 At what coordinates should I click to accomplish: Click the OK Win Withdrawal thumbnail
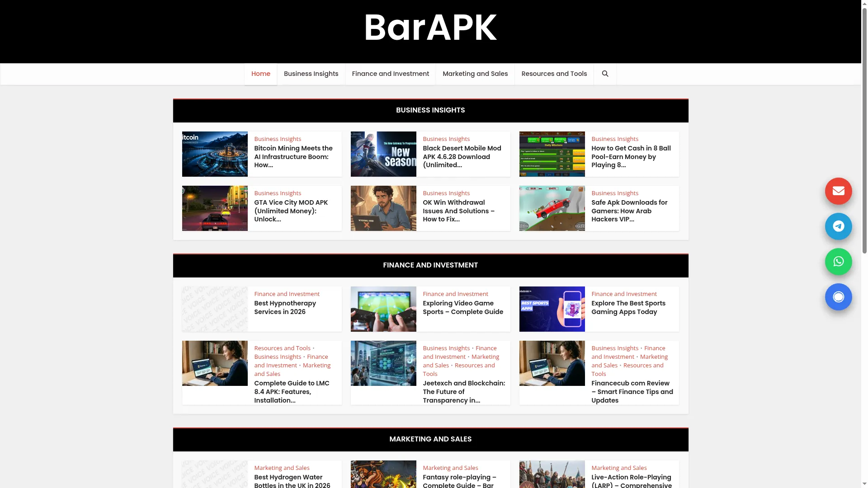[383, 208]
